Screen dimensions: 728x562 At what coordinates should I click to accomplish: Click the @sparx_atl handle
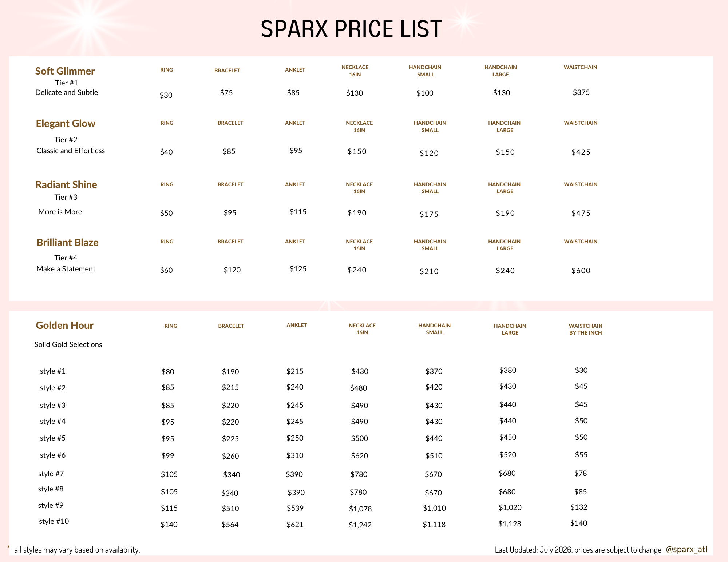click(687, 549)
